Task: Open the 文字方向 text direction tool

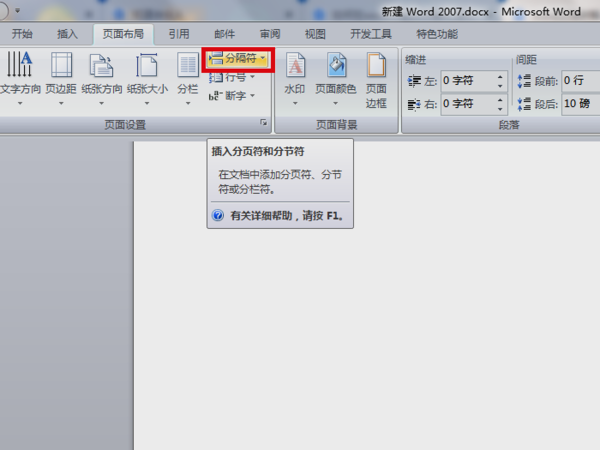Action: pos(20,78)
